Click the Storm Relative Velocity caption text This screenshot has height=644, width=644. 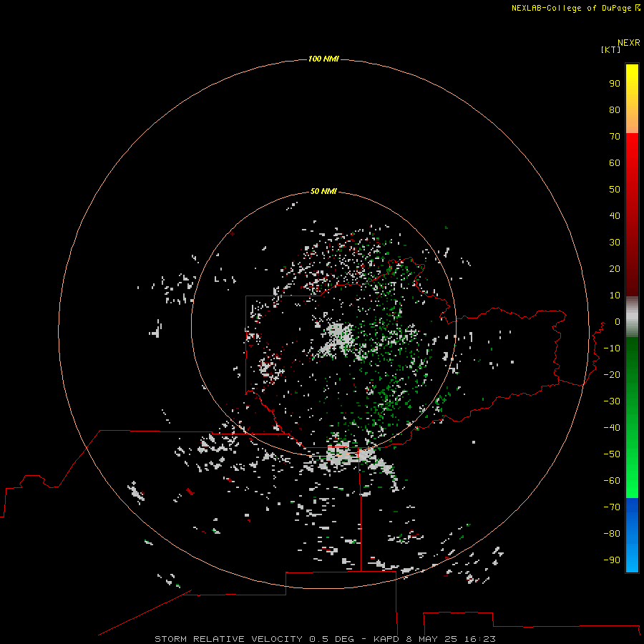pyautogui.click(x=325, y=639)
